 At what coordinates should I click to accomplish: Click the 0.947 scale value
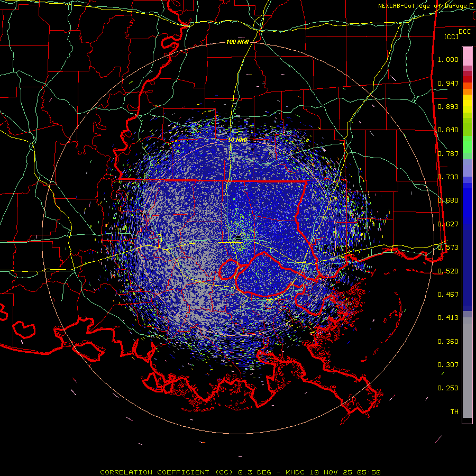[448, 83]
